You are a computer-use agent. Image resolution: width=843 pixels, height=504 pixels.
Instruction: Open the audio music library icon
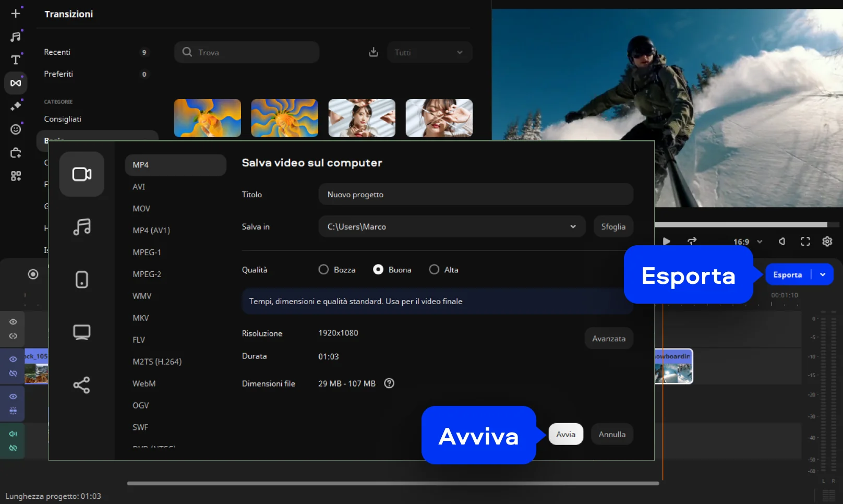coord(16,37)
